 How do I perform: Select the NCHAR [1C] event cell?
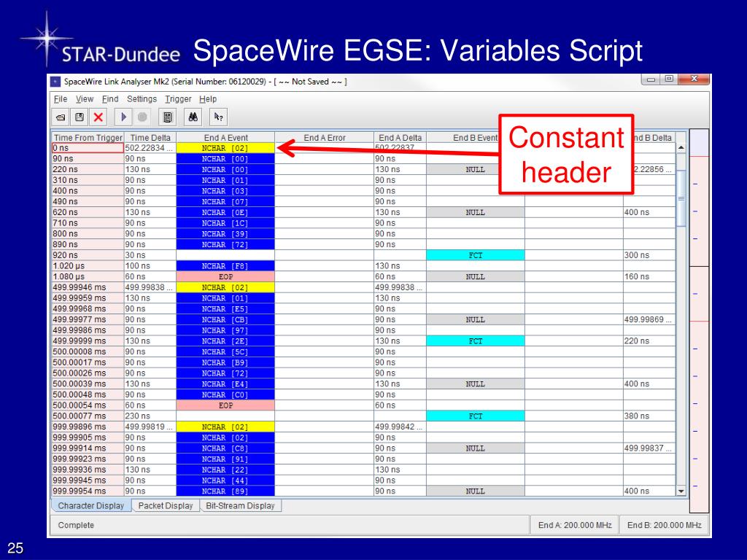[x=225, y=223]
